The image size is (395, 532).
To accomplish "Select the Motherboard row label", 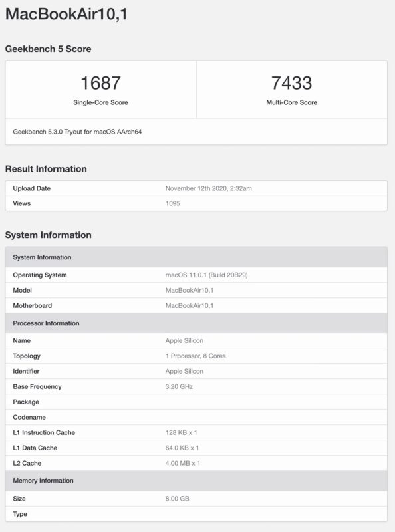I will click(x=33, y=306).
